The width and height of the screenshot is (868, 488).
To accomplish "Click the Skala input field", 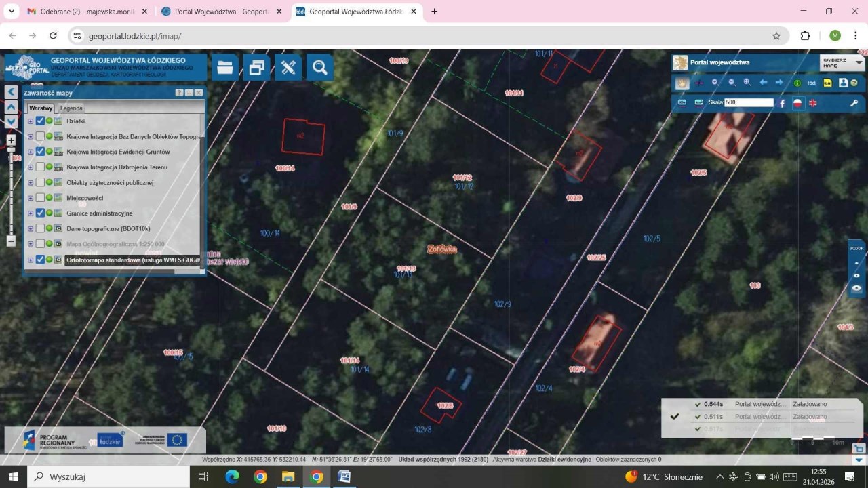I will [x=749, y=102].
